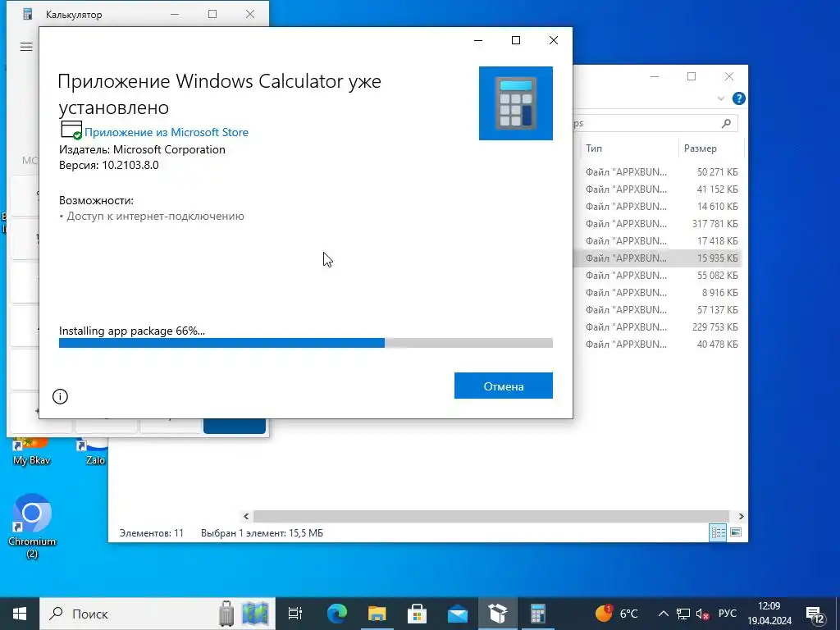Screen dimensions: 840x630
Task: Click the 'Элементов: 11' status bar text
Action: point(152,533)
